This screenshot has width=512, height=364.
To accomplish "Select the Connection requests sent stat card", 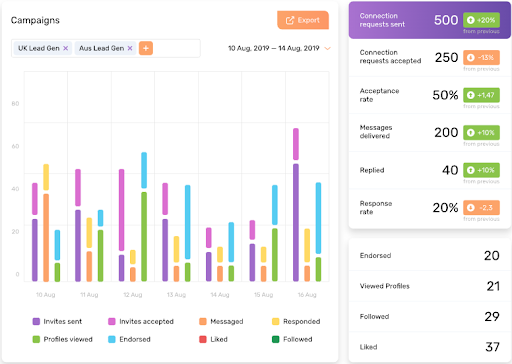I will [430, 20].
